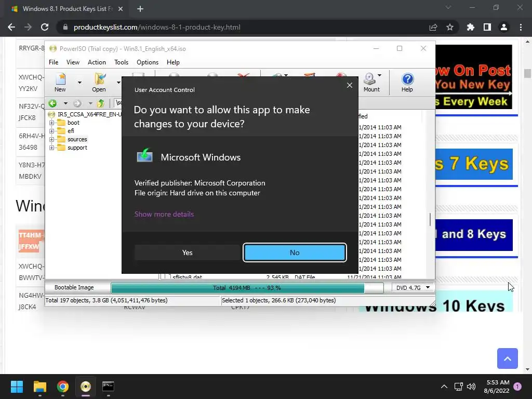
Task: Click the browser page vertical scrollbar thumb
Action: click(527, 73)
